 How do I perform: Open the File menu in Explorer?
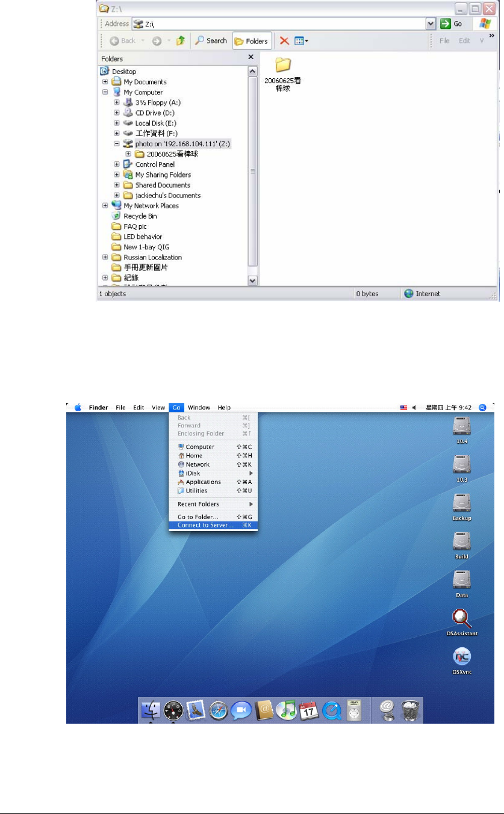point(444,41)
